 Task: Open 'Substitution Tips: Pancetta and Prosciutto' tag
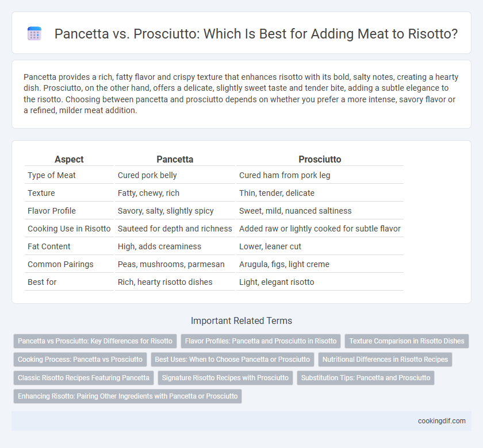click(x=366, y=378)
